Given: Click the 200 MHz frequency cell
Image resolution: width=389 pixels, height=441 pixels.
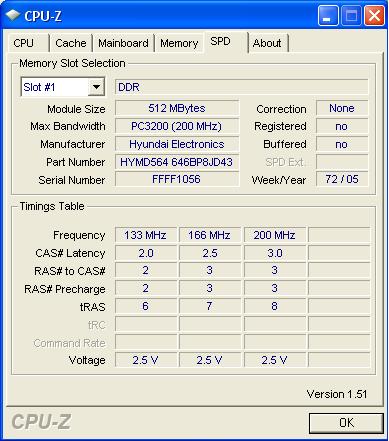Looking at the screenshot, I should 275,235.
